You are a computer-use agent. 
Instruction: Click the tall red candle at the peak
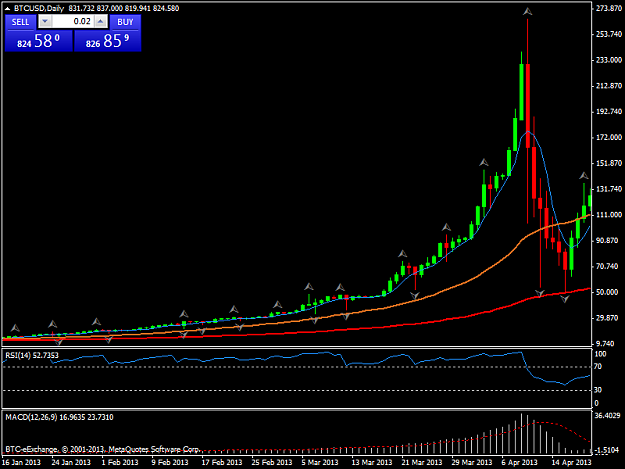coord(528,106)
